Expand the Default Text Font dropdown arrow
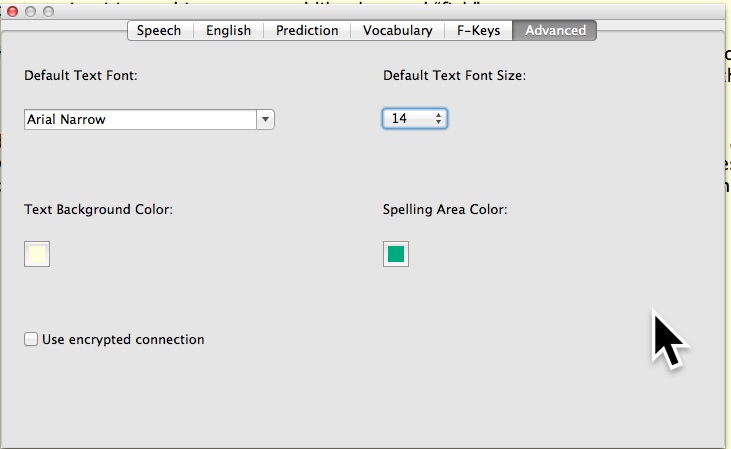 click(265, 120)
